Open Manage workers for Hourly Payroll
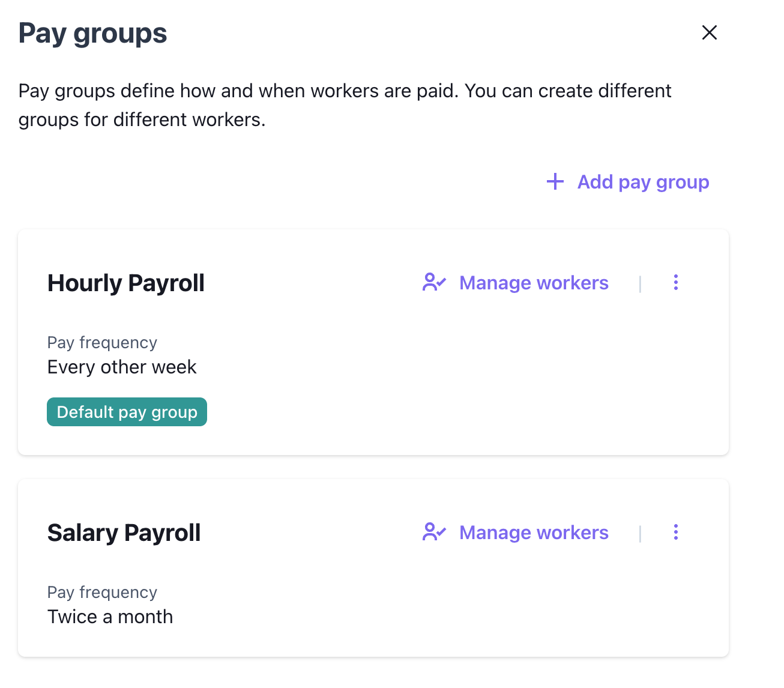The width and height of the screenshot is (784, 688). coord(533,283)
